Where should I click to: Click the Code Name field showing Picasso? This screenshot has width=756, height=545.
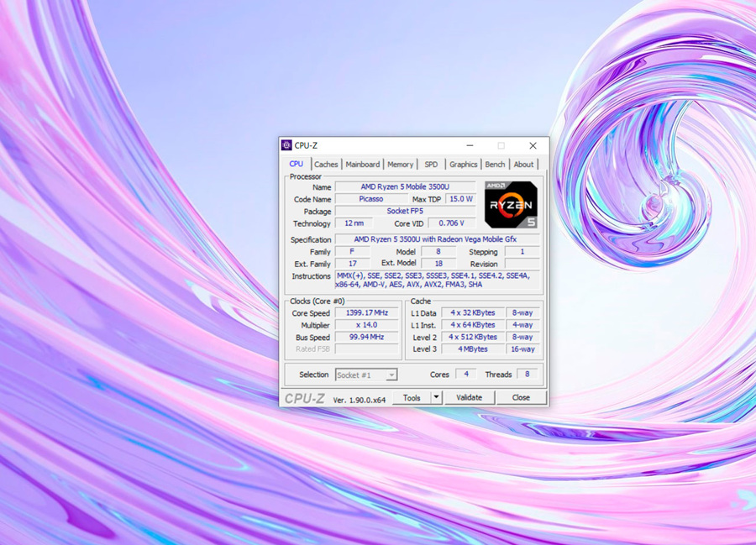[x=371, y=199]
